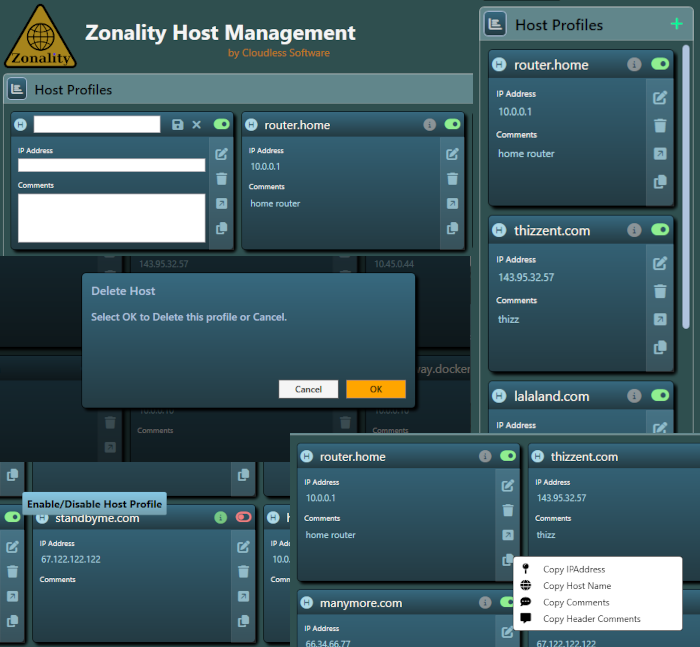Click open-arrow icon on router.home above manymore.com
This screenshot has width=700, height=647.
pyautogui.click(x=508, y=535)
